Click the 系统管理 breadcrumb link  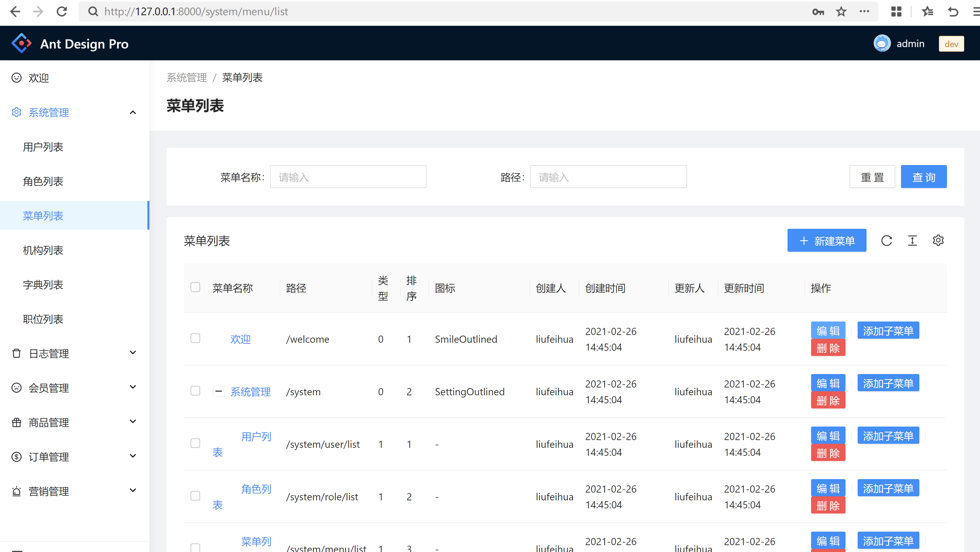pyautogui.click(x=186, y=78)
